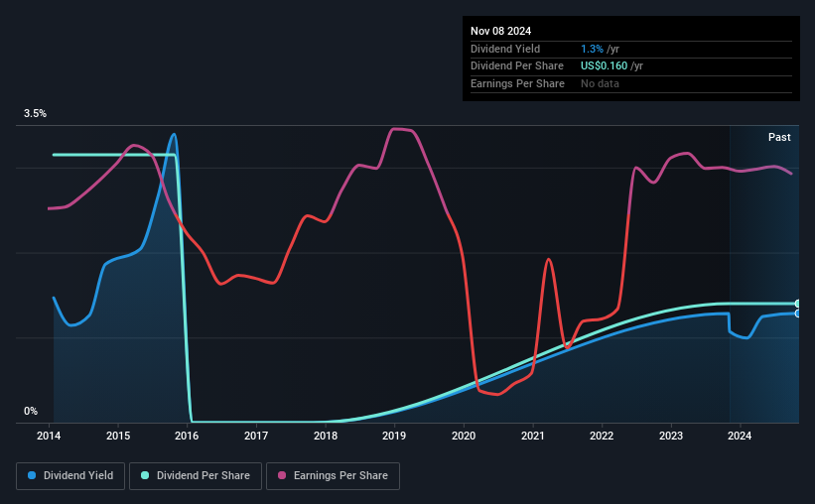Click the tooltip 'Dividend Per Share' row label

516,66
